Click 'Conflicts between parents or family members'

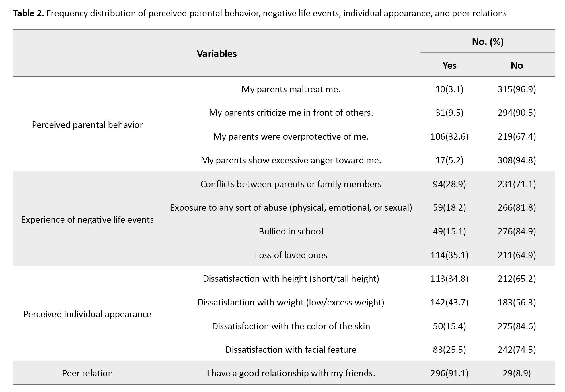291,184
